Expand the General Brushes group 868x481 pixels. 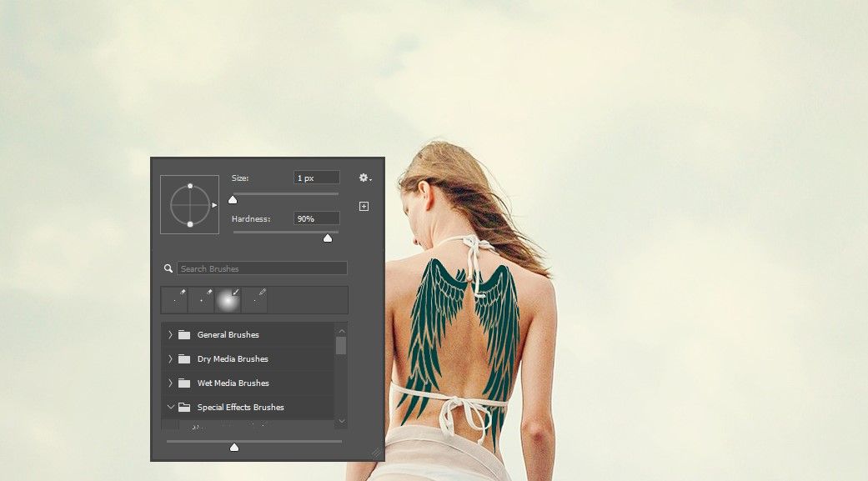pos(169,334)
